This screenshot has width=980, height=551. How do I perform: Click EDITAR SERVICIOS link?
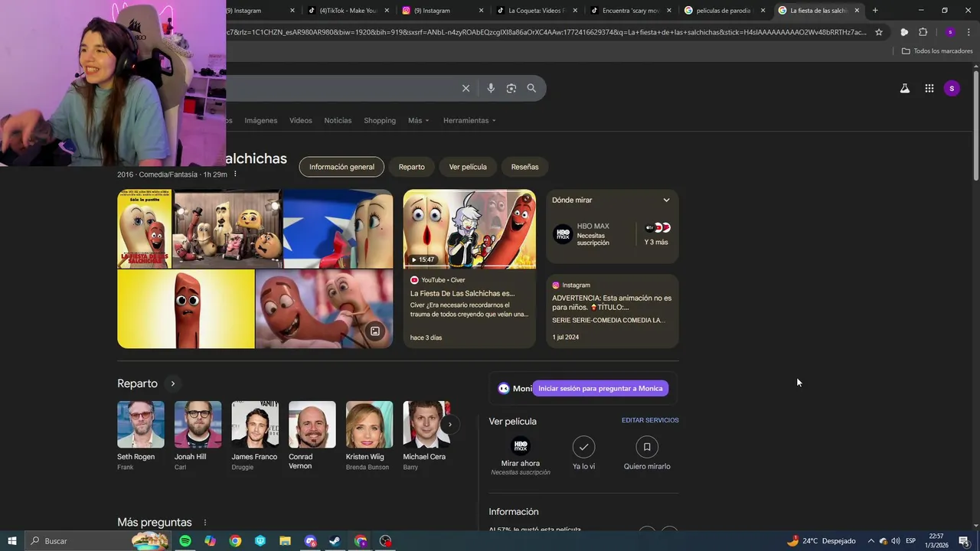[650, 420]
